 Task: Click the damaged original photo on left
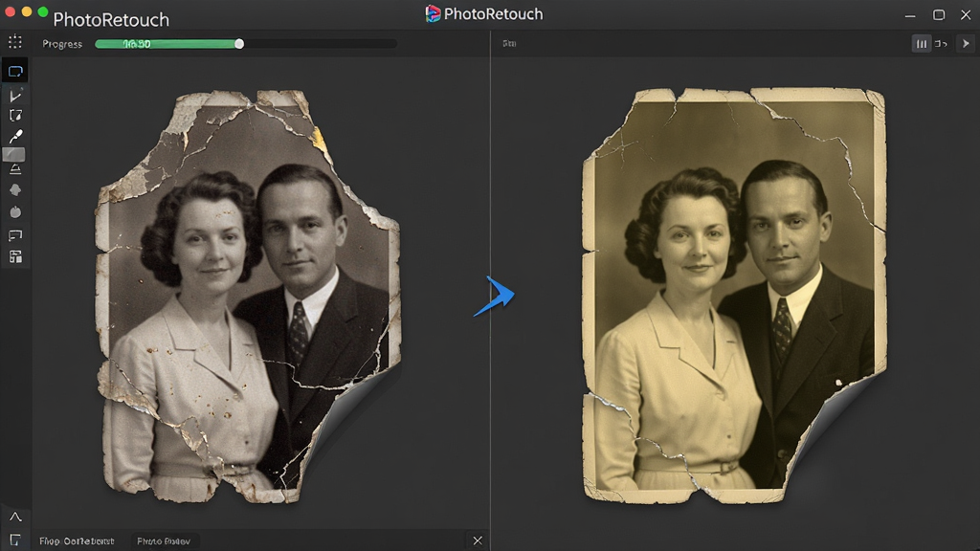(x=248, y=297)
